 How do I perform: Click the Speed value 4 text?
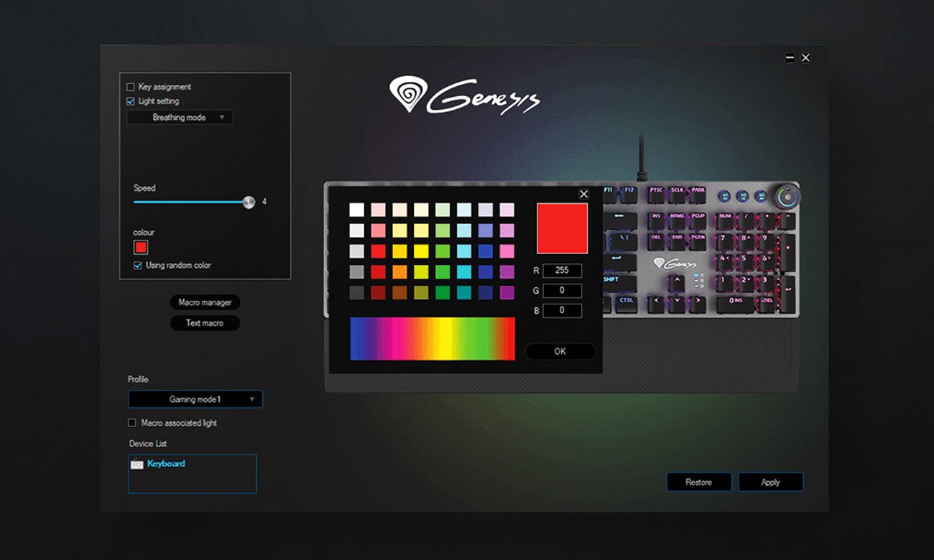264,202
